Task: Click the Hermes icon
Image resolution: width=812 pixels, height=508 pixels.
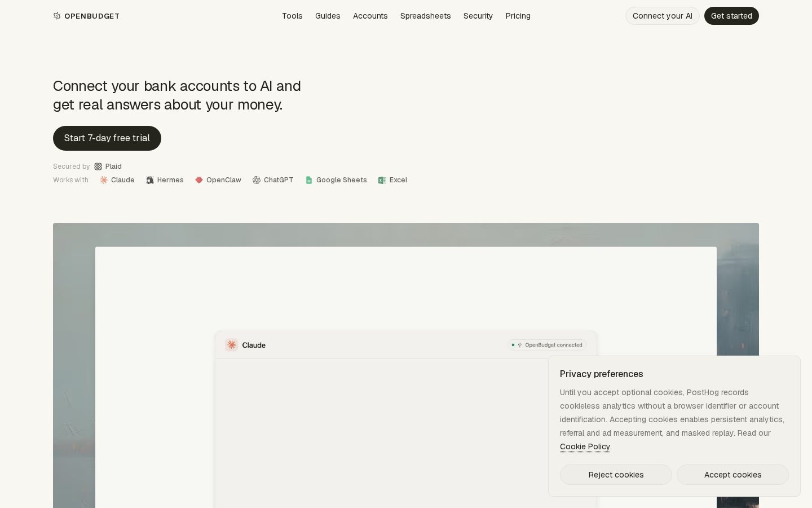Action: pos(150,180)
